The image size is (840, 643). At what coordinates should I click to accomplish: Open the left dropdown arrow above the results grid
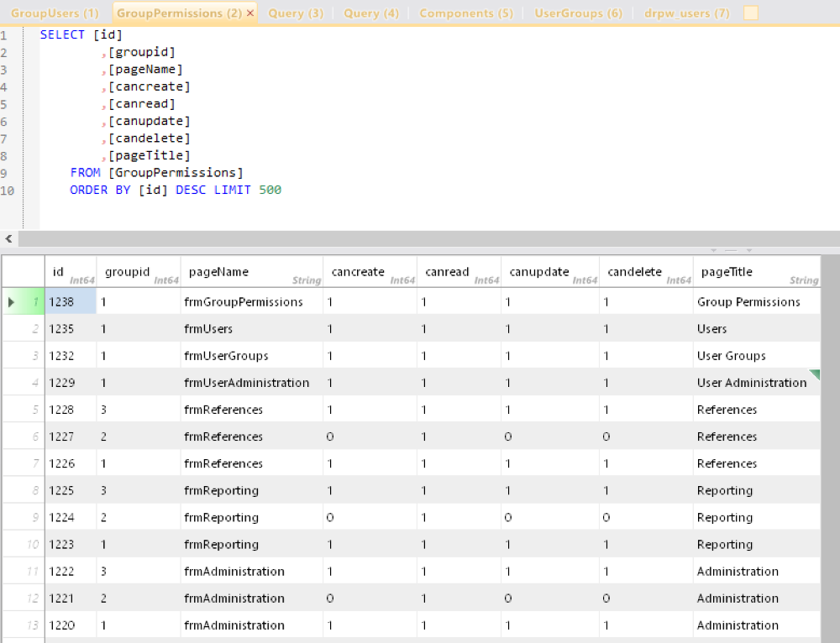click(x=713, y=249)
